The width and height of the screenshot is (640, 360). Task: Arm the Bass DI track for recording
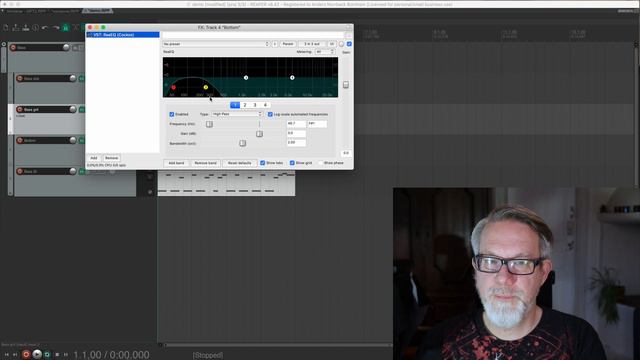coord(20,171)
